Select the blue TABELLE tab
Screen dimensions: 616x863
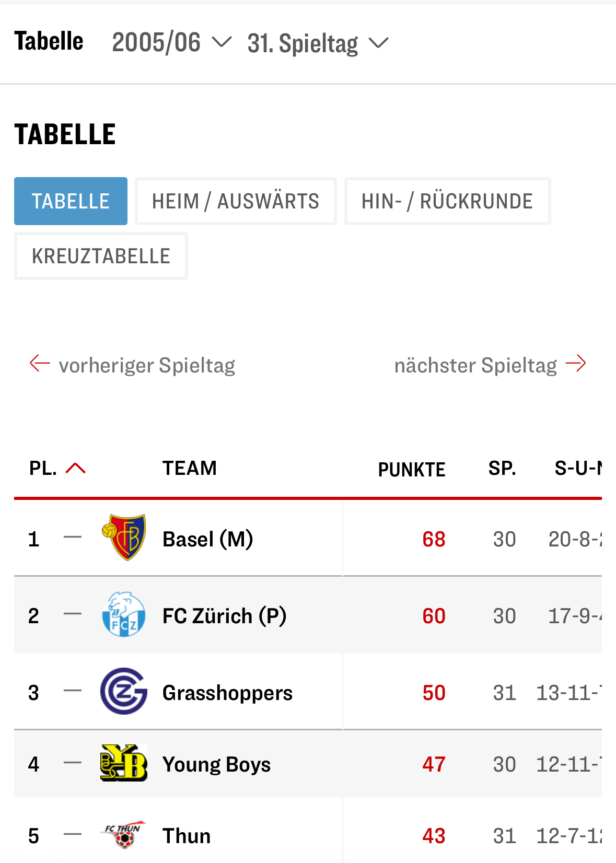[x=71, y=201]
